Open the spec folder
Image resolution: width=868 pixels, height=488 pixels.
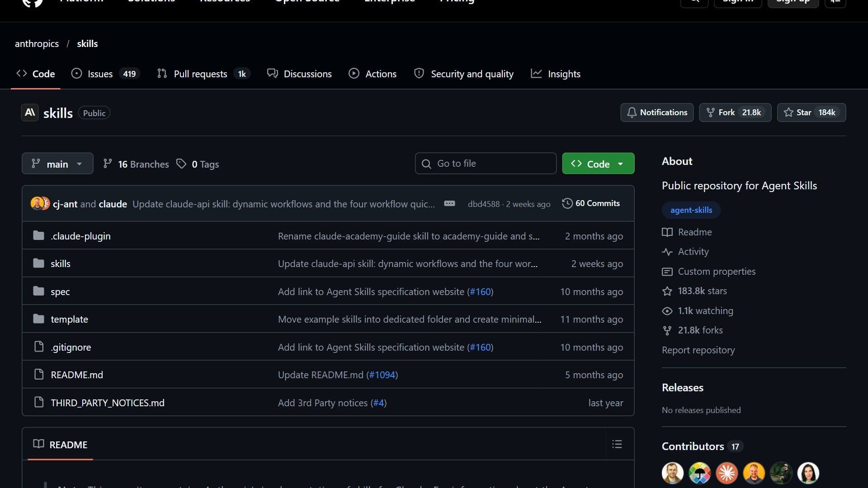[60, 291]
